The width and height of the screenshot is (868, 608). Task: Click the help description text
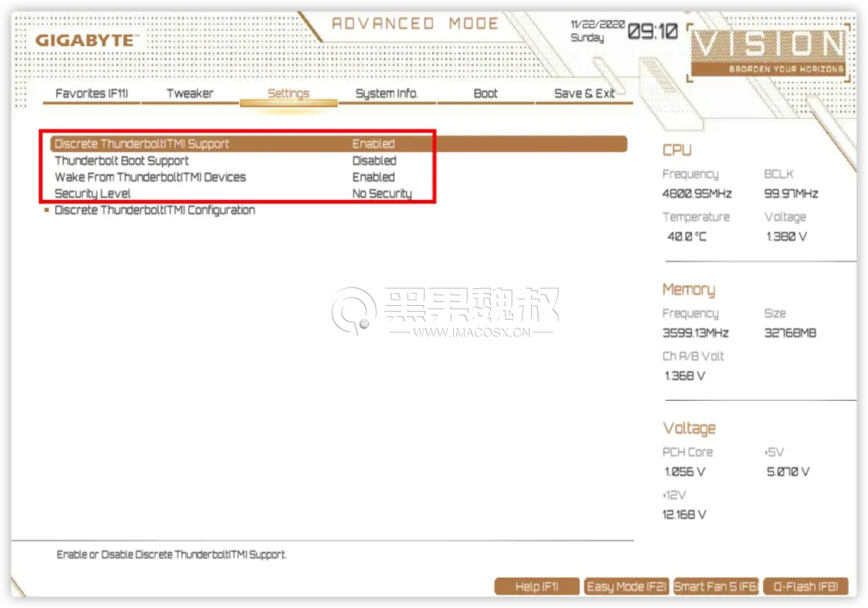point(172,554)
